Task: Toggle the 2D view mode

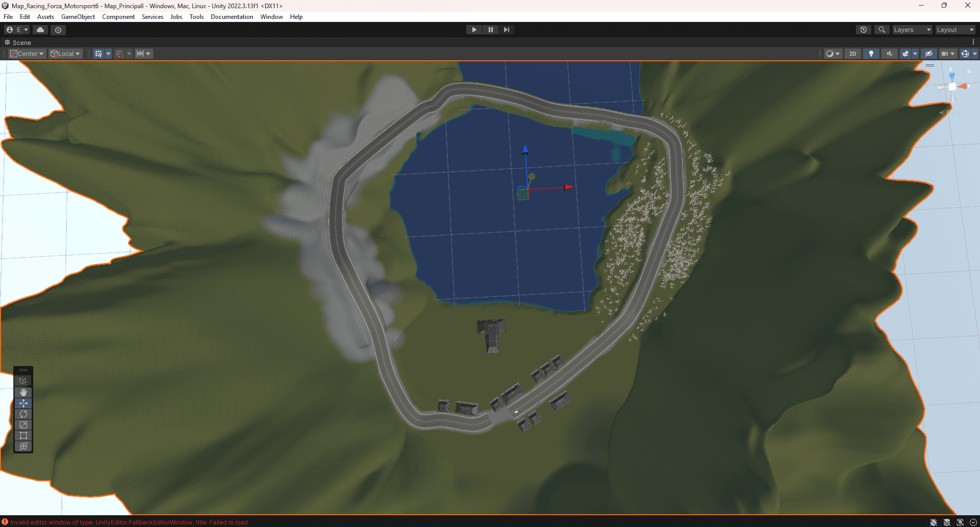Action: pos(853,54)
